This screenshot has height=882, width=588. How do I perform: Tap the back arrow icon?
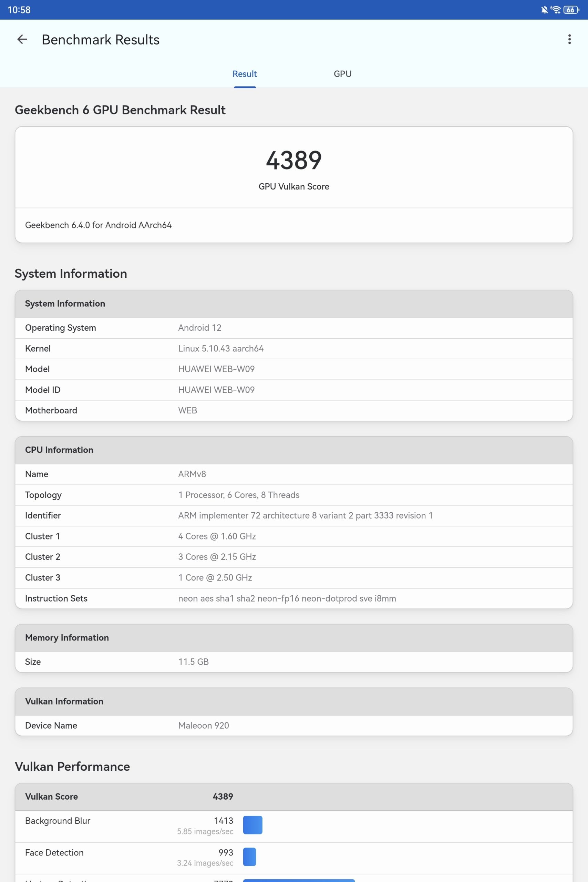click(x=22, y=39)
